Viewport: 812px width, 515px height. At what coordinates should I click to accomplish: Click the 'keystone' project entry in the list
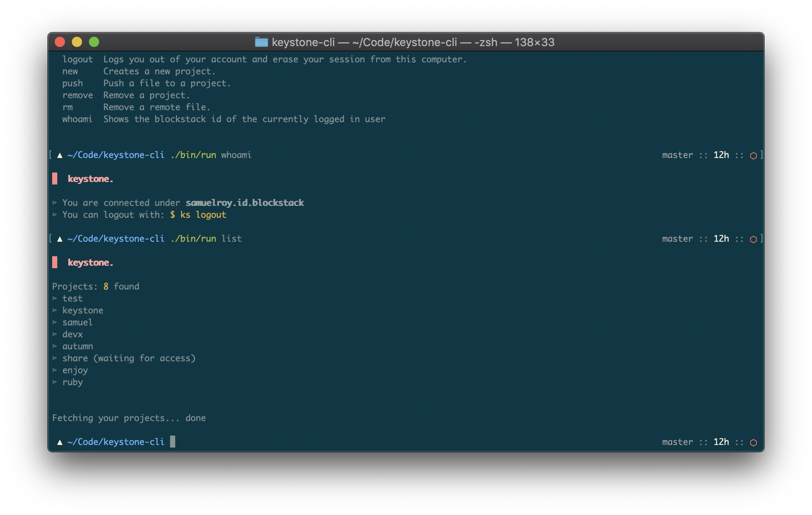click(x=83, y=310)
